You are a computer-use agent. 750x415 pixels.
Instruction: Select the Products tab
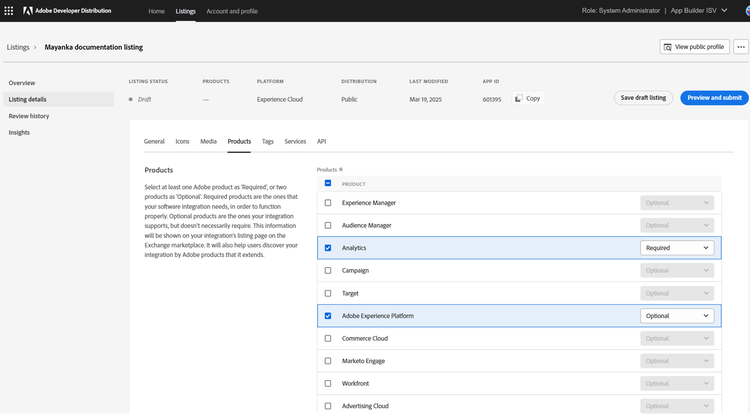pyautogui.click(x=239, y=142)
